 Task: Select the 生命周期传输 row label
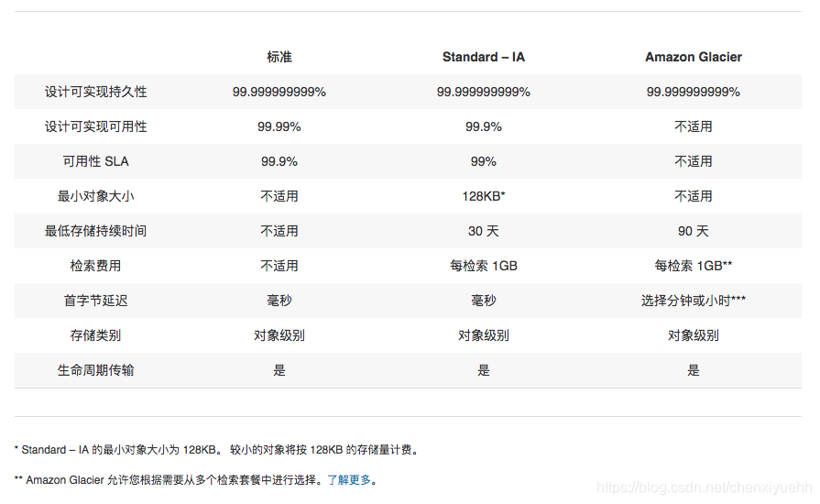pyautogui.click(x=95, y=371)
